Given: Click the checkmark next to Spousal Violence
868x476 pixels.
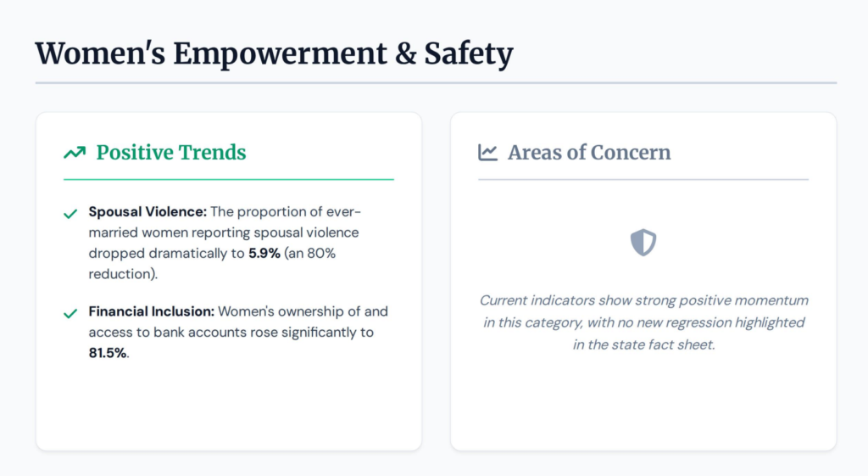Looking at the screenshot, I should coord(70,214).
